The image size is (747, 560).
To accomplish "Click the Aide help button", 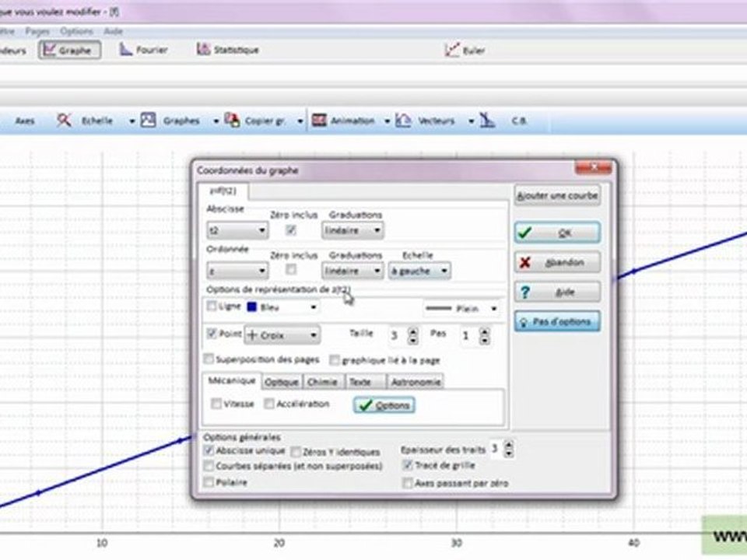I will tap(557, 292).
